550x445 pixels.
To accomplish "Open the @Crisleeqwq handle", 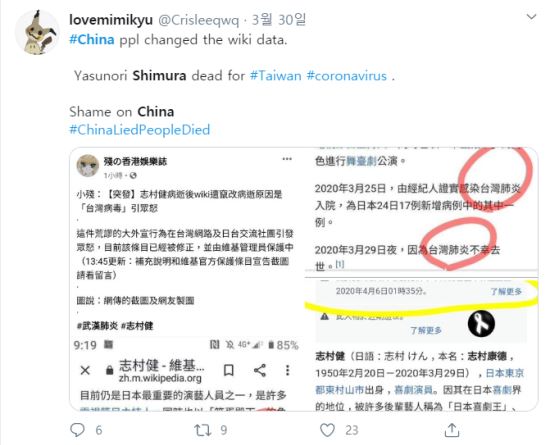I will [x=199, y=20].
